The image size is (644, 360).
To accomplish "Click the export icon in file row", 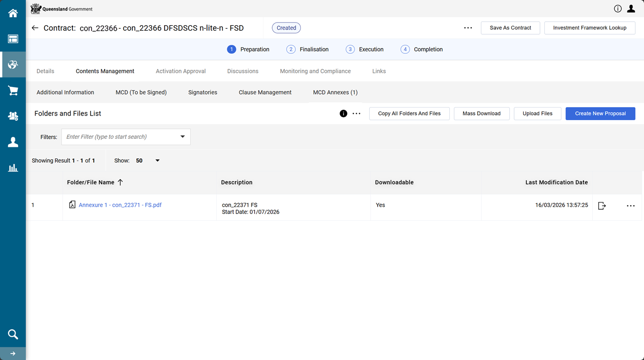I will 602,206.
